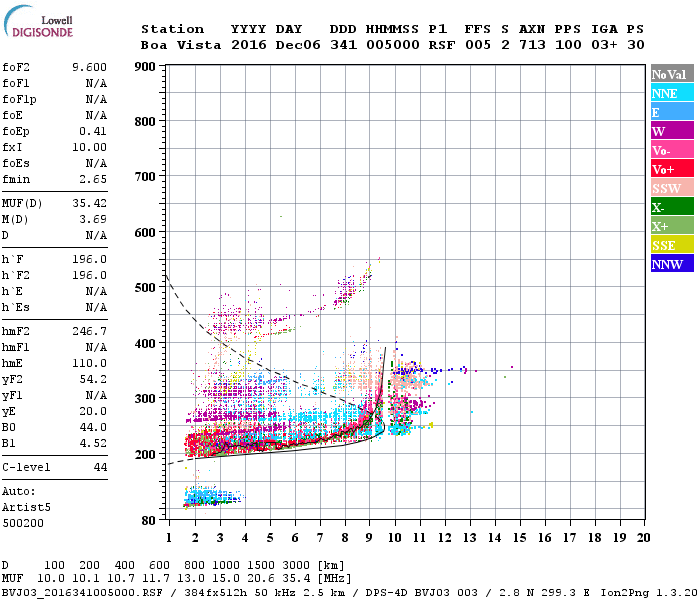The image size is (700, 600).
Task: Click the Boa Vista station name
Action: click(181, 45)
